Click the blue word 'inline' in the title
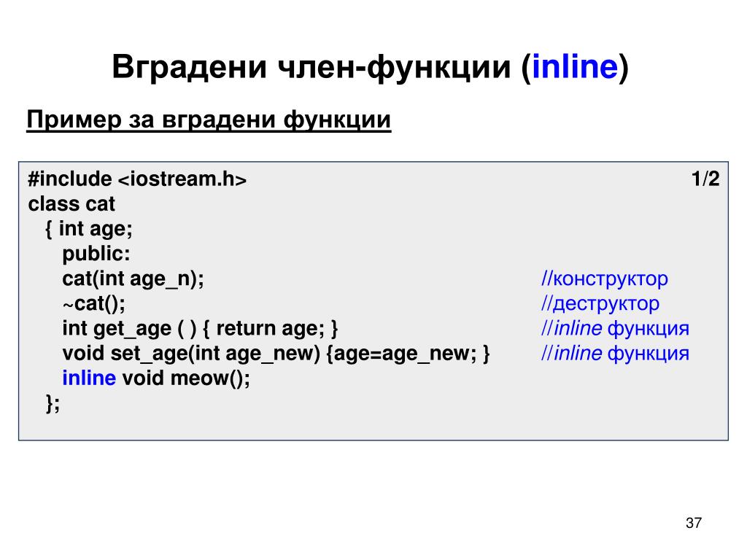 pyautogui.click(x=575, y=66)
